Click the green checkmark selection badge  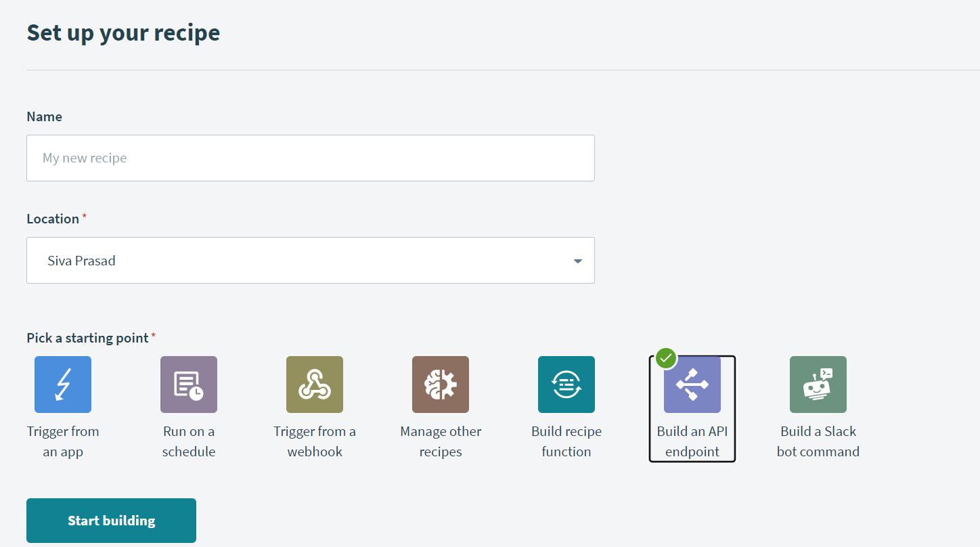666,358
